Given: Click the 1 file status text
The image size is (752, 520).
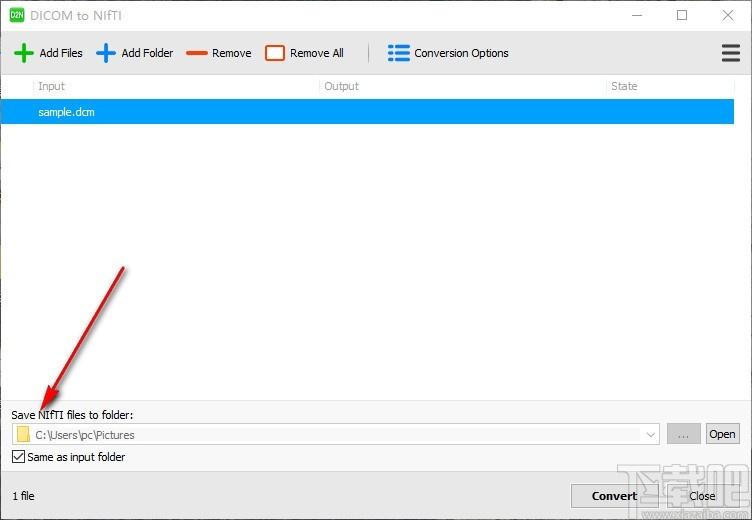Looking at the screenshot, I should pyautogui.click(x=24, y=496).
